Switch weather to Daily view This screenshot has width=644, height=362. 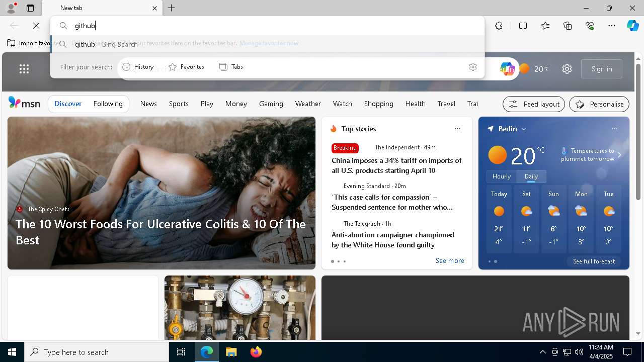pos(531,176)
